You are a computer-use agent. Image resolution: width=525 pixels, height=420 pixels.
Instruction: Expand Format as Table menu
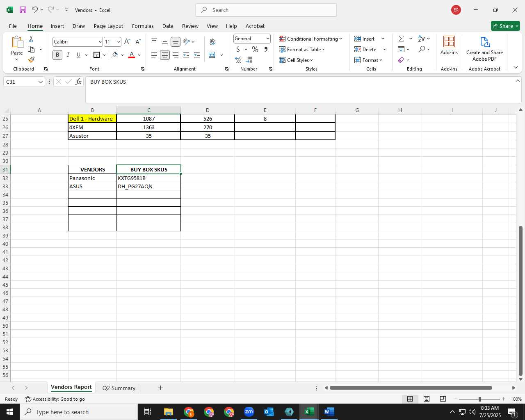pos(302,49)
